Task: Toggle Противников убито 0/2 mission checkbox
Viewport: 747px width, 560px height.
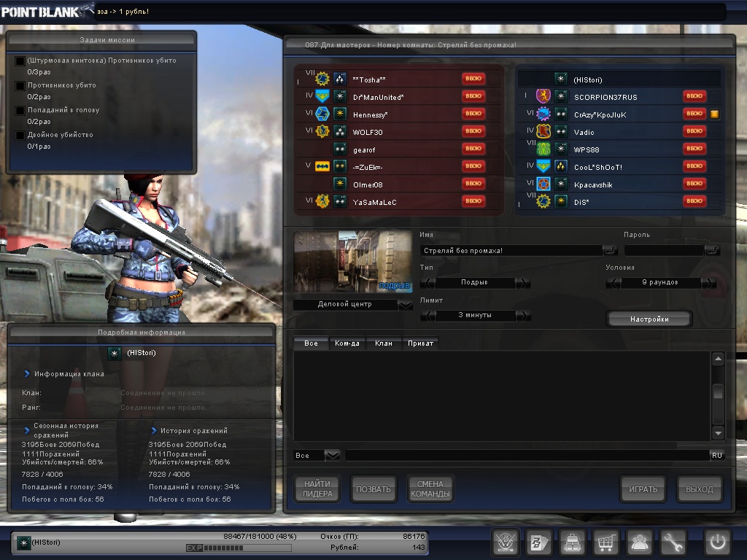Action: click(20, 86)
